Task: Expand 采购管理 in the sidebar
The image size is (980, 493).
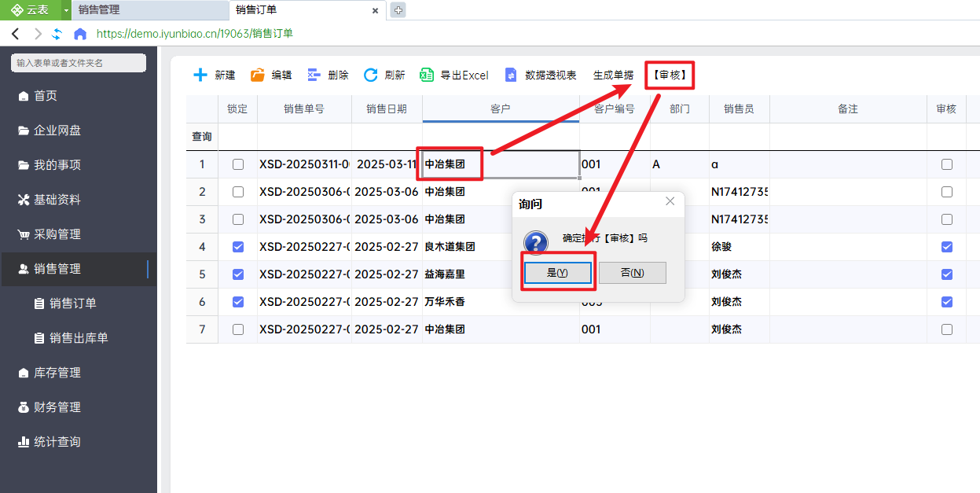Action: 79,234
